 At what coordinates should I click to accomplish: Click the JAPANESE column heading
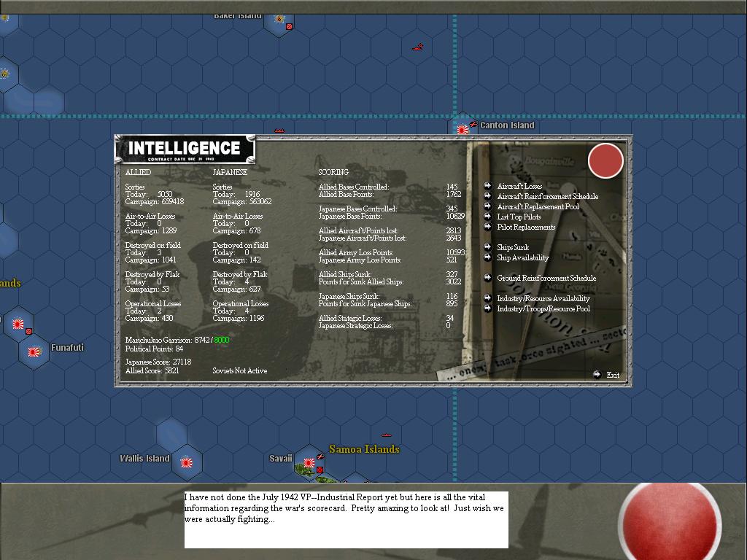point(230,172)
